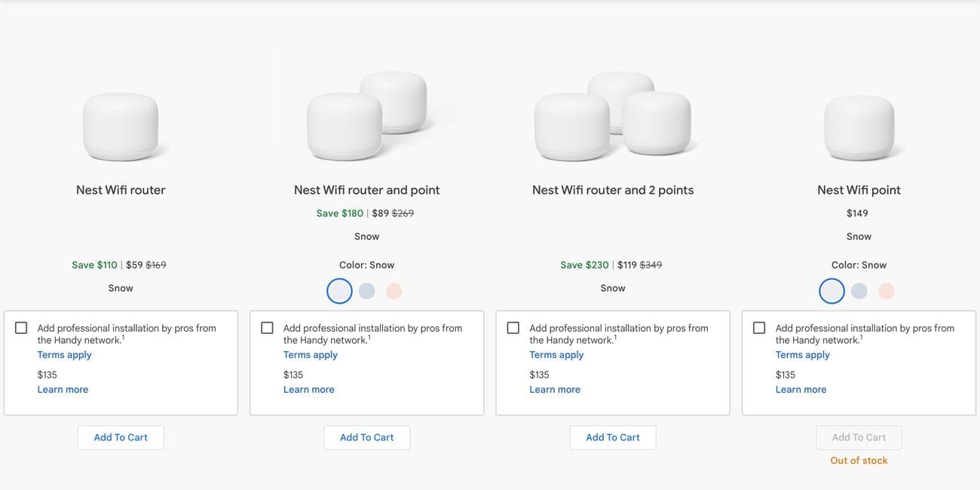Check professional installation for router and point
The width and height of the screenshot is (980, 490).
pos(267,328)
